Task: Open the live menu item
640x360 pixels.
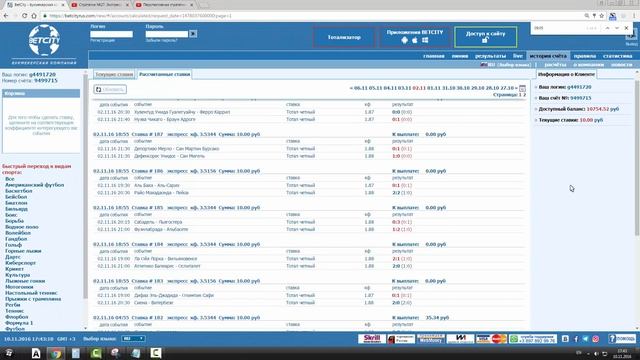Action: click(518, 56)
